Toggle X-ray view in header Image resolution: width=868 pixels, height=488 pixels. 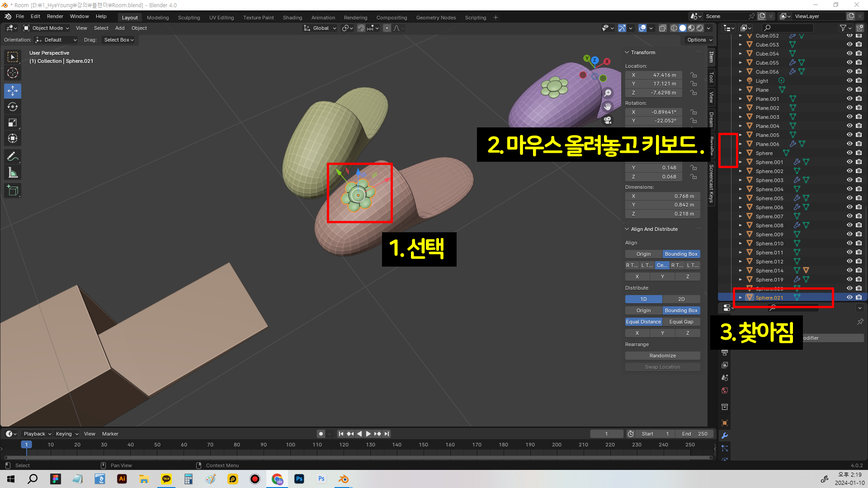[663, 28]
